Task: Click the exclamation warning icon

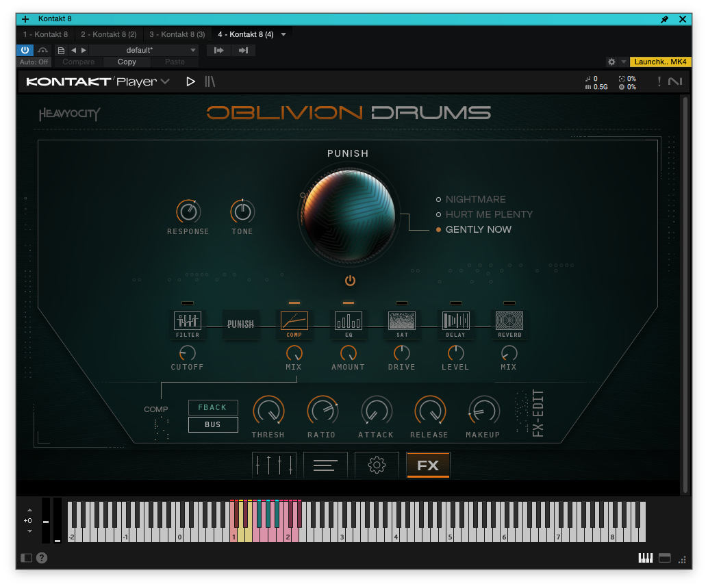Action: coord(659,81)
